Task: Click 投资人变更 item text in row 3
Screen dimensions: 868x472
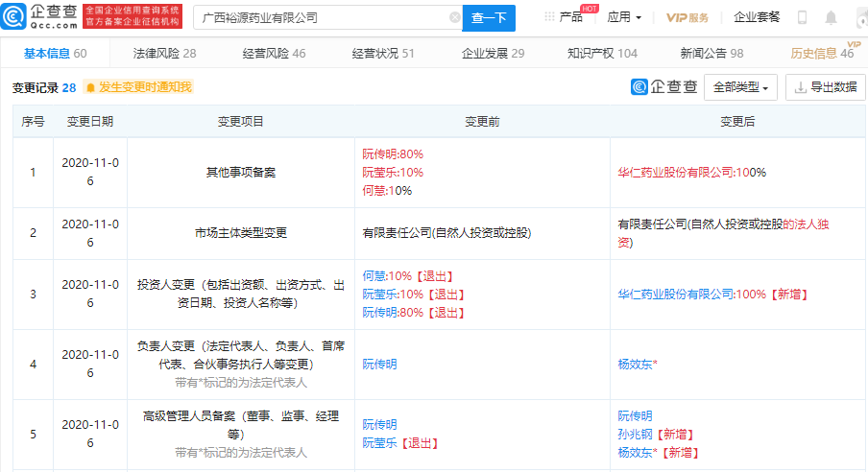Action: (240, 294)
